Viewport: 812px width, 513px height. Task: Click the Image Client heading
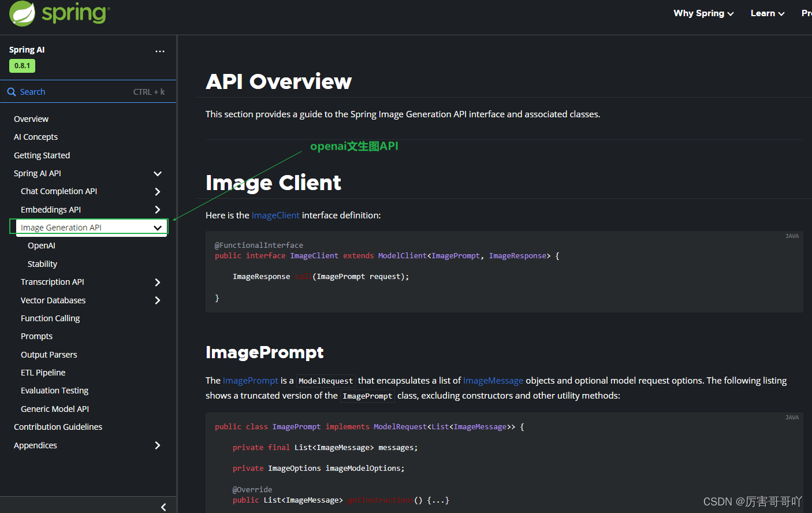point(273,183)
